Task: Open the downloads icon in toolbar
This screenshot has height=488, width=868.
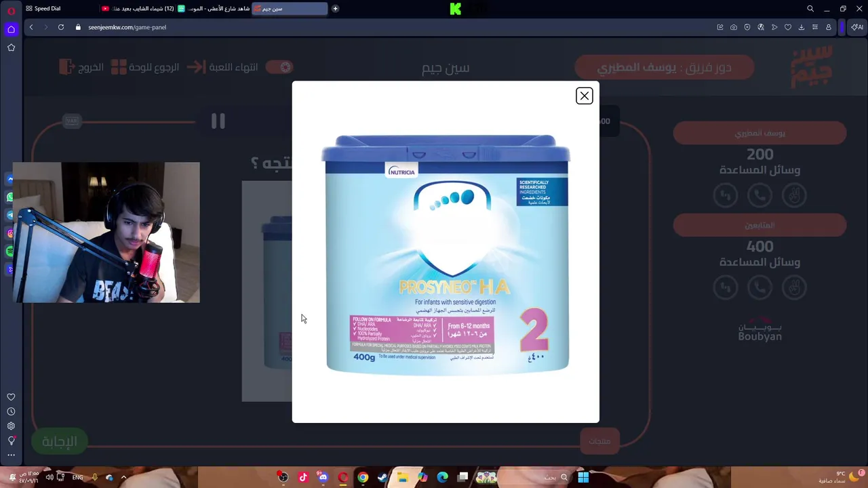Action: tap(802, 27)
